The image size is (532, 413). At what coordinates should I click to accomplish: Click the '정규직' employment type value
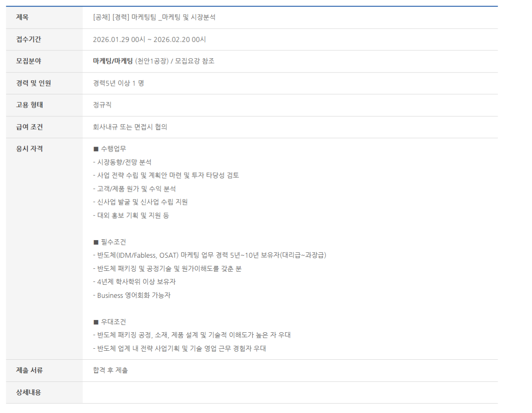(x=102, y=105)
